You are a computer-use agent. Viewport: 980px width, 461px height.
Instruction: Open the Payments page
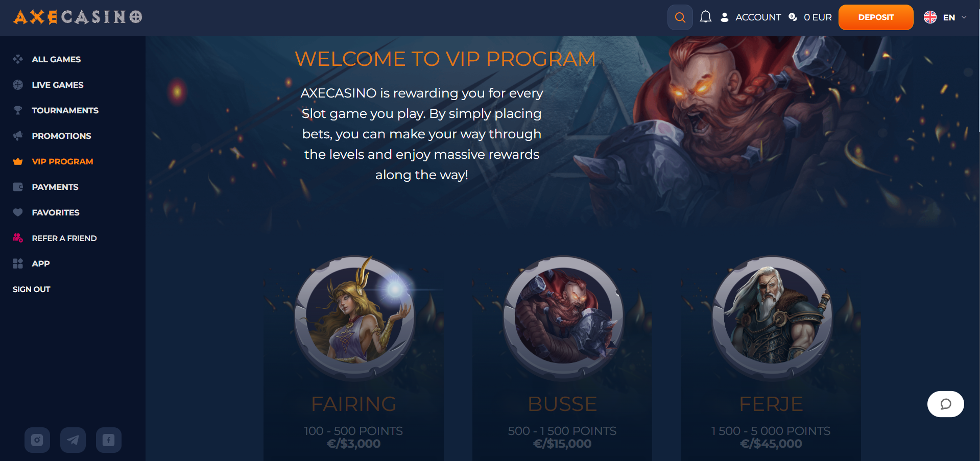point(55,187)
